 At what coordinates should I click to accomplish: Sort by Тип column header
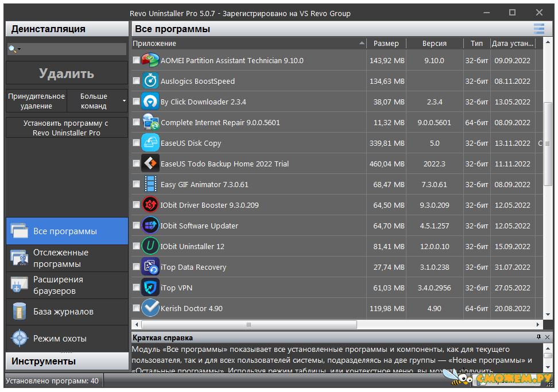(477, 44)
